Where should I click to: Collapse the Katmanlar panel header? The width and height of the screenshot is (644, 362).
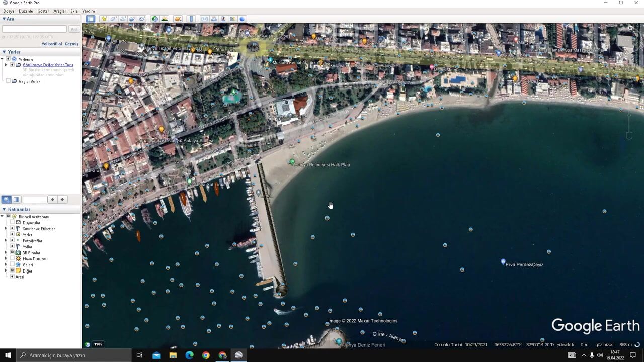[4, 209]
